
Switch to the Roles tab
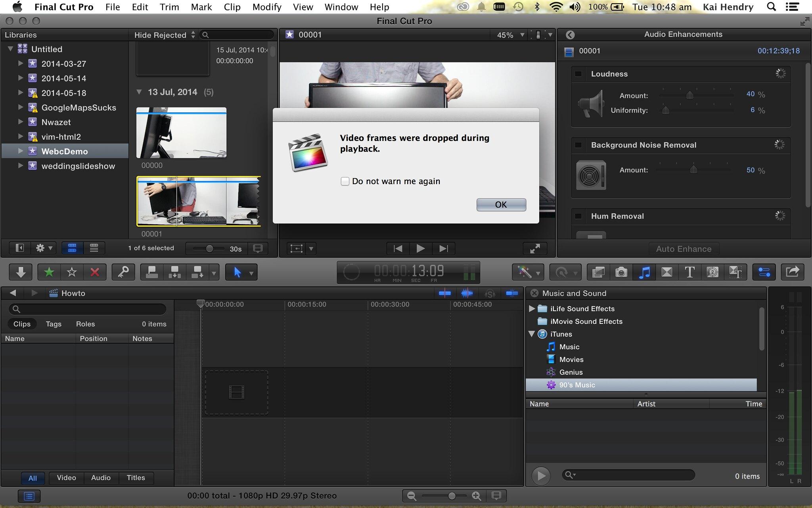pos(85,324)
